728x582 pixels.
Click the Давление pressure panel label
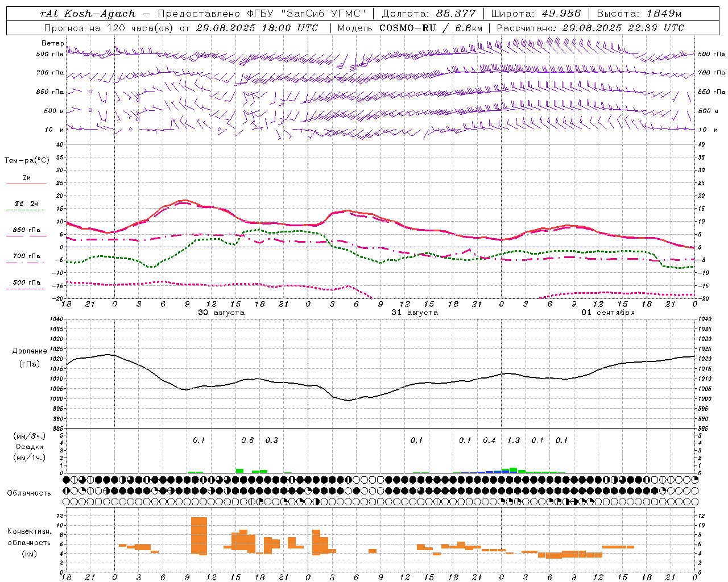(x=30, y=351)
